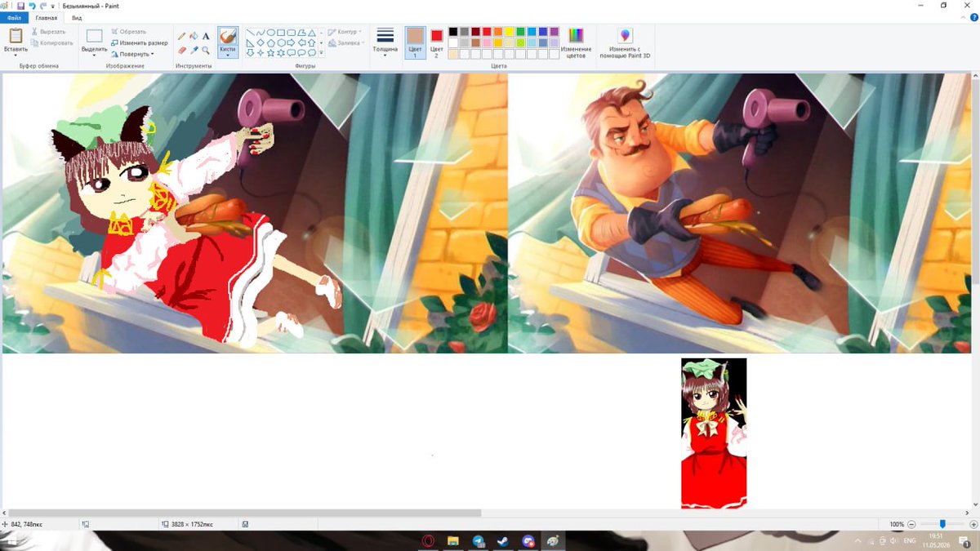The image size is (980, 551).
Task: Choose the straight line shape
Action: pyautogui.click(x=250, y=33)
